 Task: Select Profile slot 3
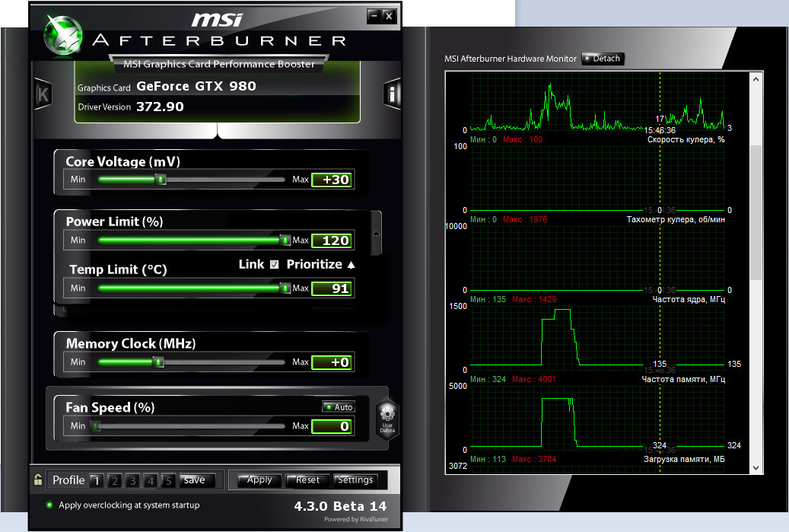click(x=133, y=481)
